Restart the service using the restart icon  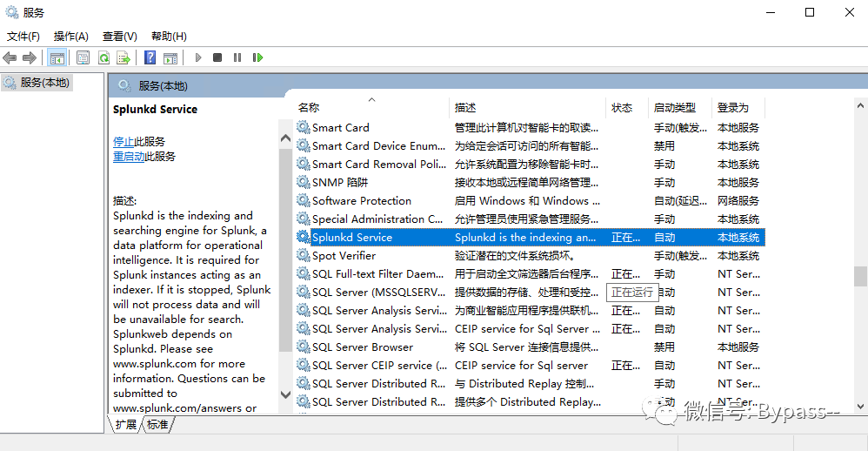tap(257, 57)
